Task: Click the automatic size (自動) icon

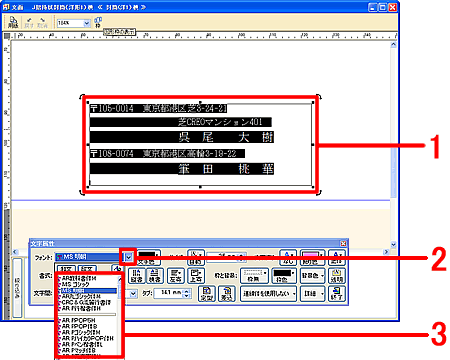Action: click(196, 258)
